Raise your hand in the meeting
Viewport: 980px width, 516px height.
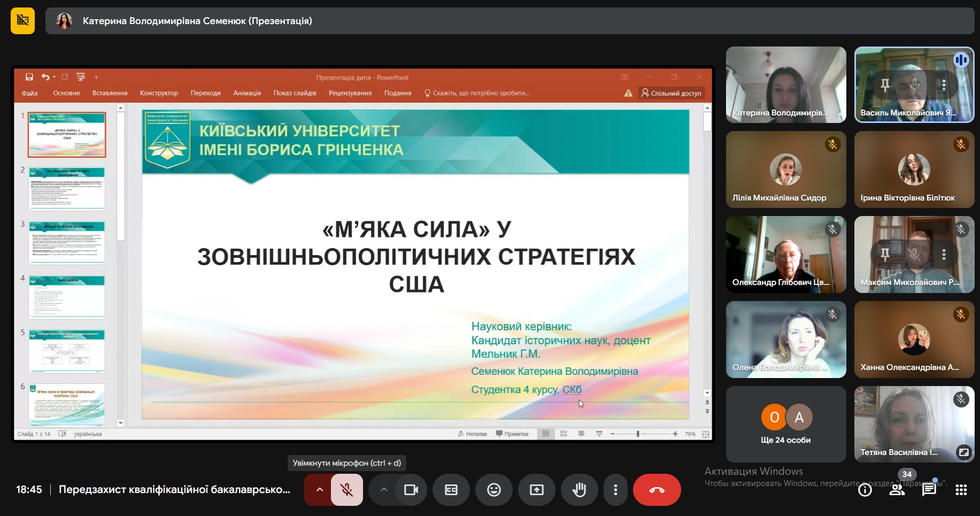tap(579, 490)
